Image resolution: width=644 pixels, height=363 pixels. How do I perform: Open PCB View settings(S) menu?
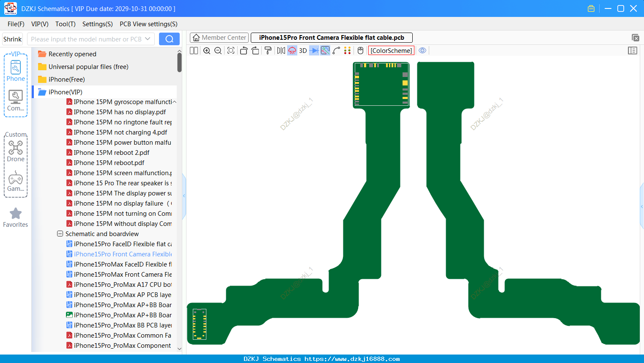tap(148, 24)
